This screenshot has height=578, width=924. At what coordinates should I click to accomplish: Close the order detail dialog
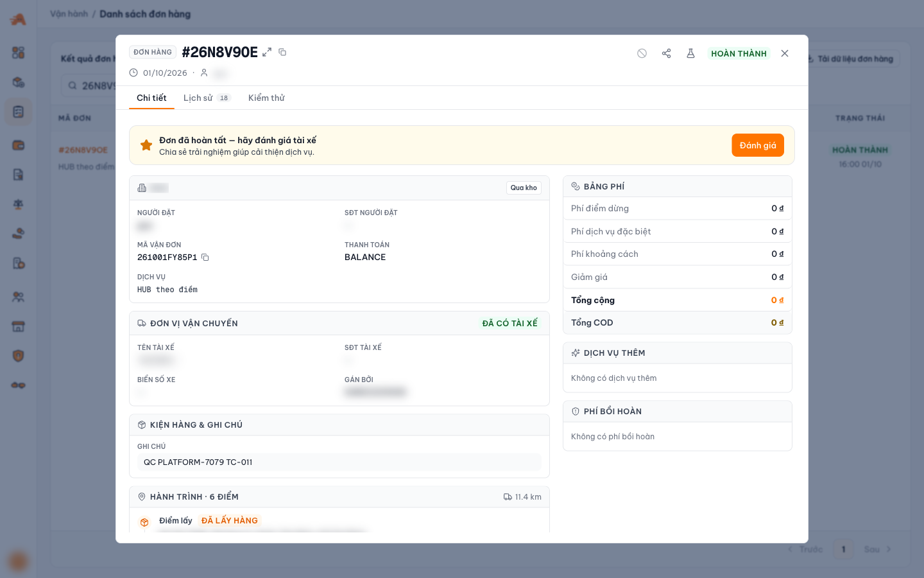pyautogui.click(x=785, y=53)
